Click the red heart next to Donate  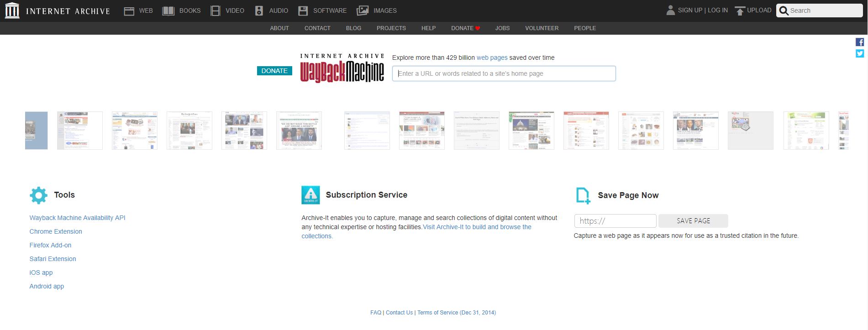click(x=478, y=28)
